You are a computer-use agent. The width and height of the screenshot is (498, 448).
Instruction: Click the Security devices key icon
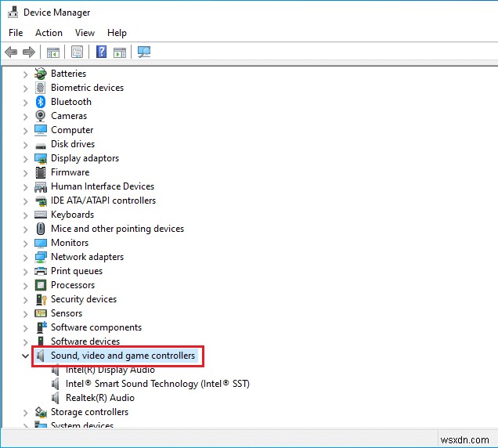point(41,299)
